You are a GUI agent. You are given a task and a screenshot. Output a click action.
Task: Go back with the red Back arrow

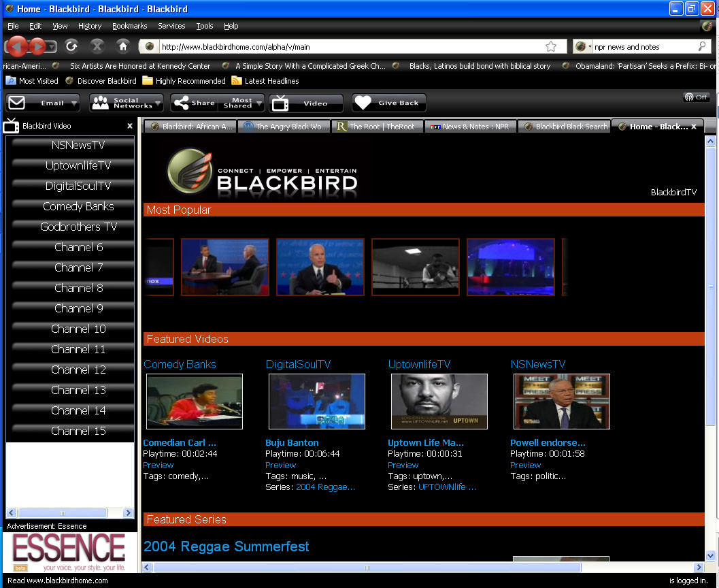point(17,46)
